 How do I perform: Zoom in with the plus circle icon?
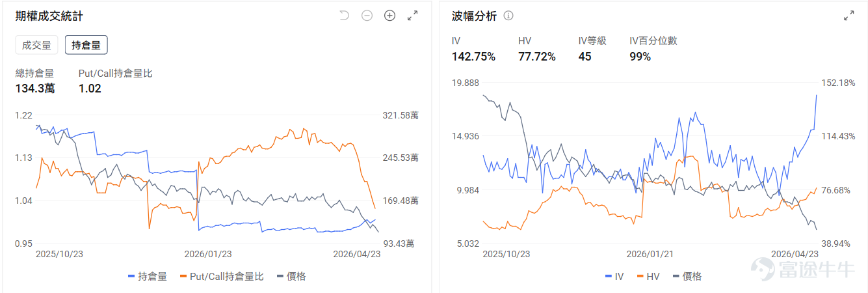click(x=389, y=16)
